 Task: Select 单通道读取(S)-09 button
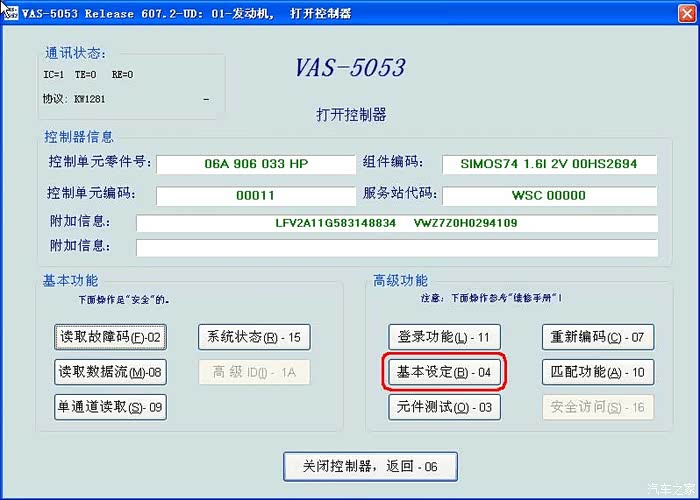(110, 407)
